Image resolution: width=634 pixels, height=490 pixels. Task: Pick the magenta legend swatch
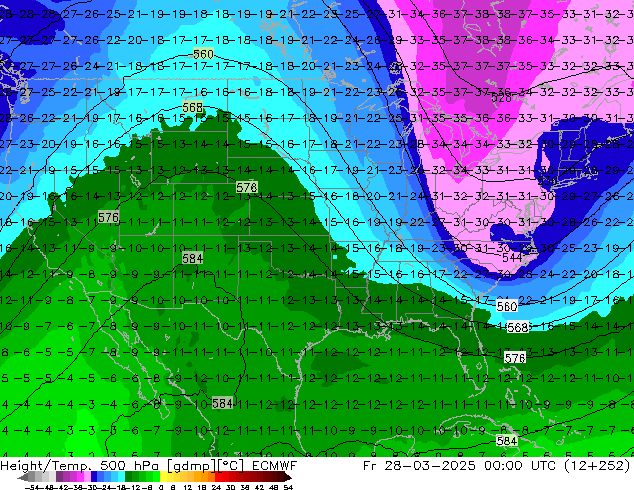(80, 476)
